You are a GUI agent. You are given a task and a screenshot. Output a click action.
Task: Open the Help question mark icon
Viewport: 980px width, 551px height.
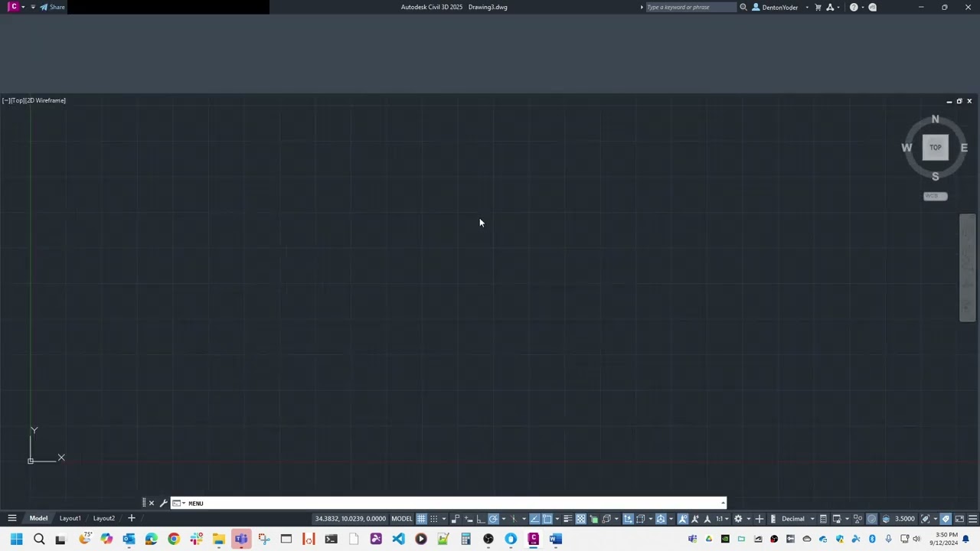tap(854, 7)
